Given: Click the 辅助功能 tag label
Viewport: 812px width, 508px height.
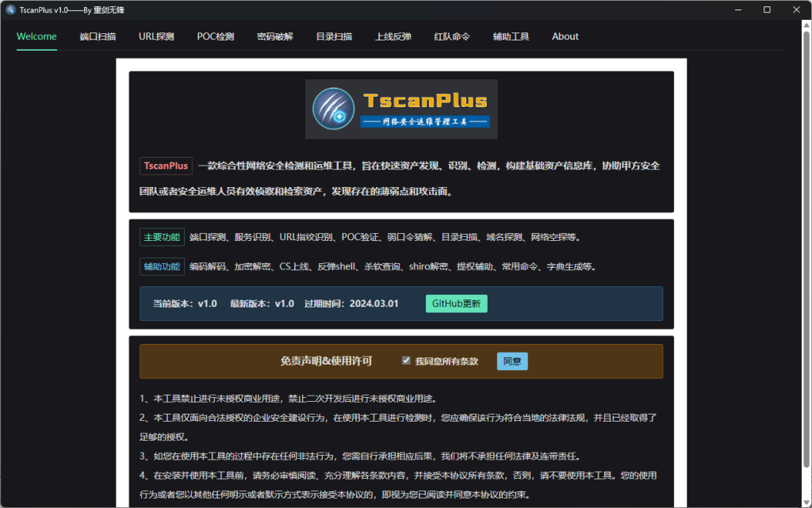Looking at the screenshot, I should (162, 266).
